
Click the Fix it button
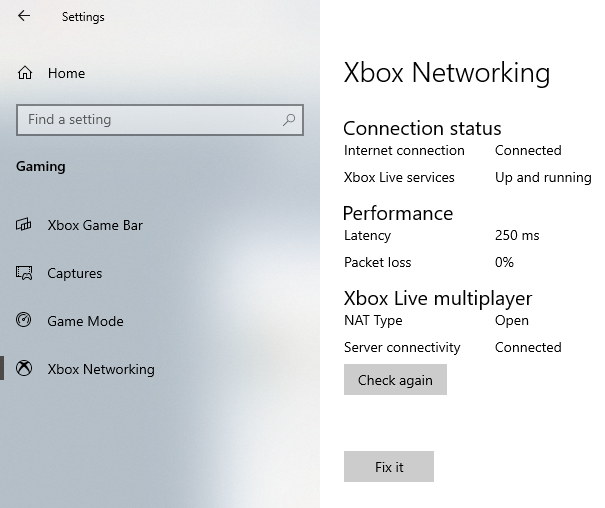tap(389, 466)
